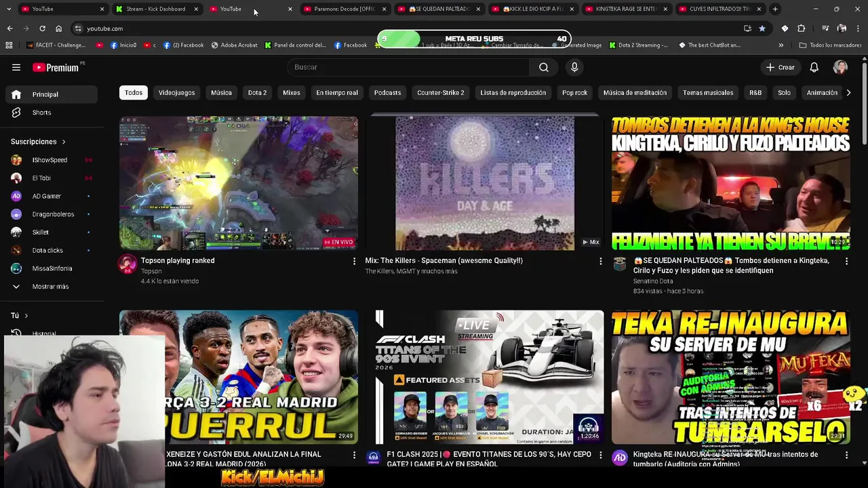Open the account avatar menu
Image resolution: width=868 pixels, height=488 pixels.
840,67
